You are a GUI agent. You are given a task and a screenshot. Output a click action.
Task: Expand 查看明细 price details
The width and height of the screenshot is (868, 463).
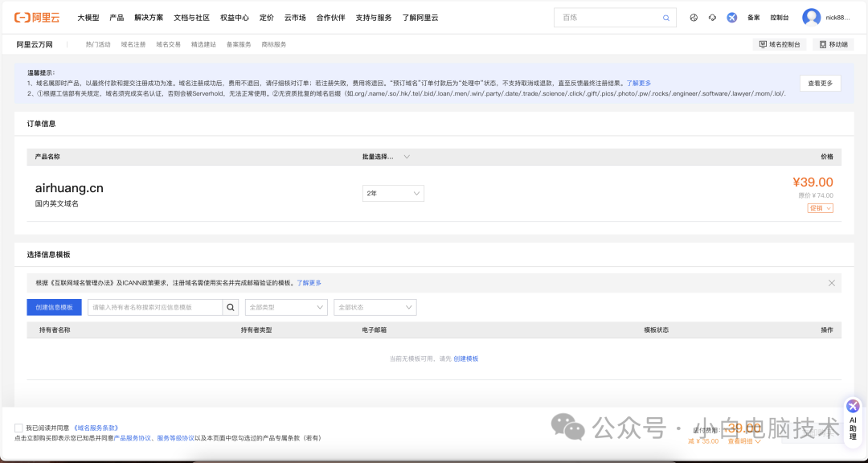(x=744, y=441)
